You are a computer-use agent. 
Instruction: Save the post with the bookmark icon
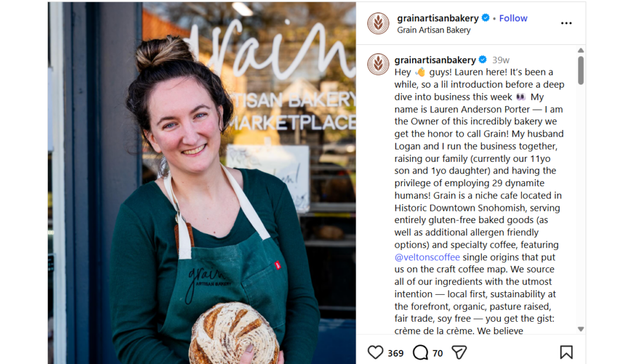click(566, 352)
